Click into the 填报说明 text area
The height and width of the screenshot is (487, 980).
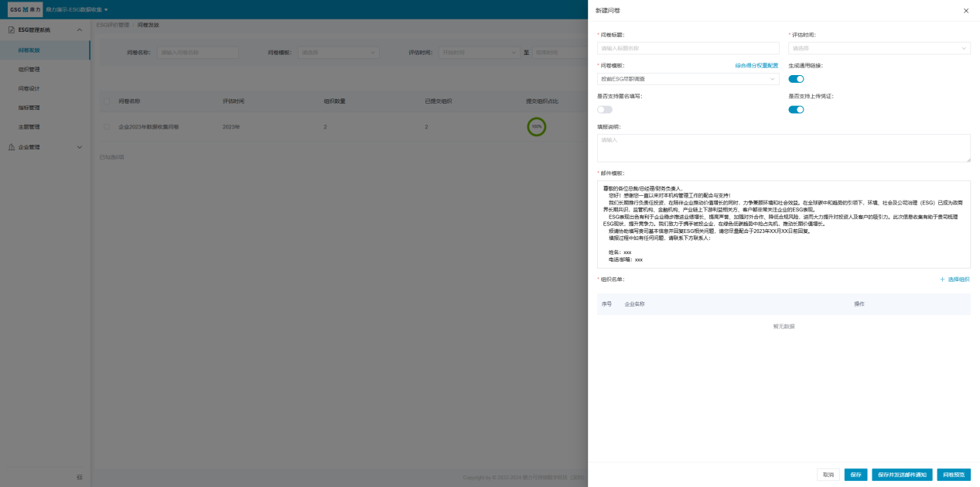click(783, 148)
